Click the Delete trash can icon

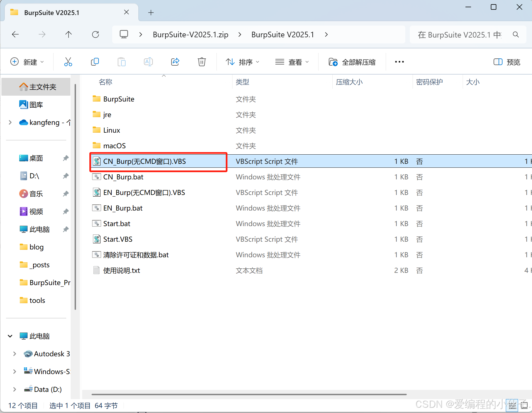coord(202,62)
